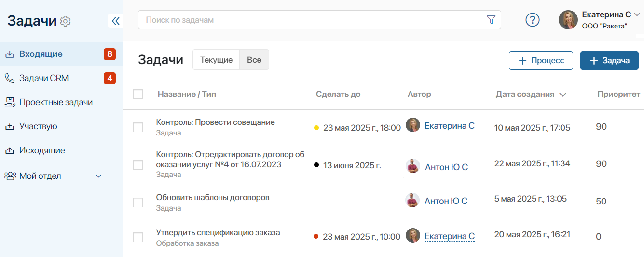This screenshot has height=257, width=644.
Task: Click priority value 50 in 'Обновить шаблоны' row
Action: coord(601,202)
